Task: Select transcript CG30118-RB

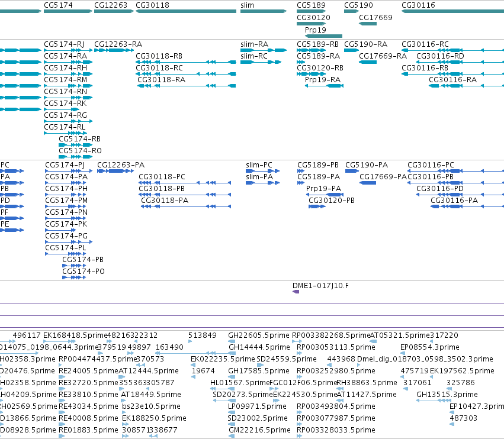Action: pyautogui.click(x=159, y=56)
